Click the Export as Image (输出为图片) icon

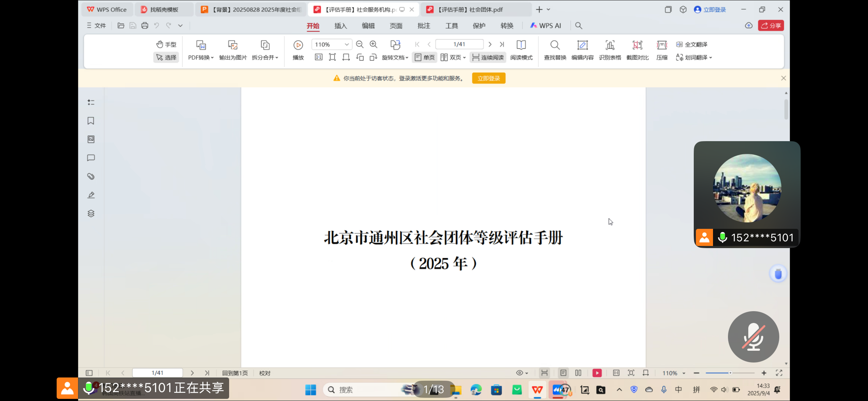233,45
